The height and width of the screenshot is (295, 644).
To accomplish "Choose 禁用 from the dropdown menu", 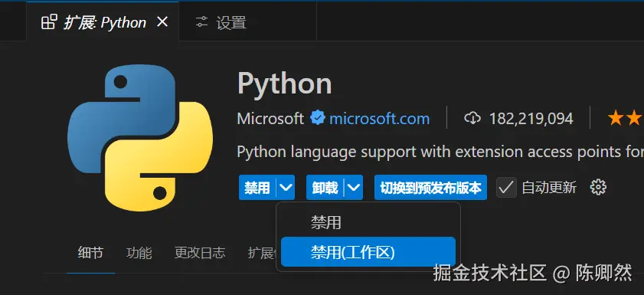I will pos(368,223).
